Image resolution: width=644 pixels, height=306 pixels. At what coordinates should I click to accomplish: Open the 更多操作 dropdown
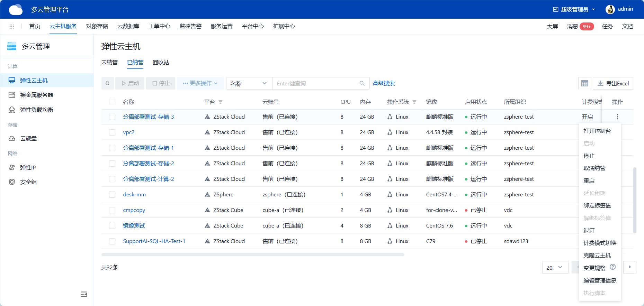(x=200, y=83)
